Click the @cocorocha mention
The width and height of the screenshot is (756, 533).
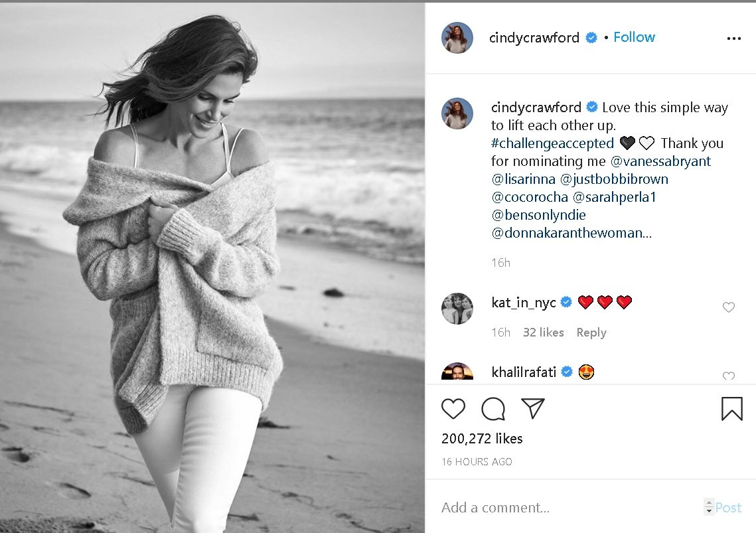click(529, 197)
